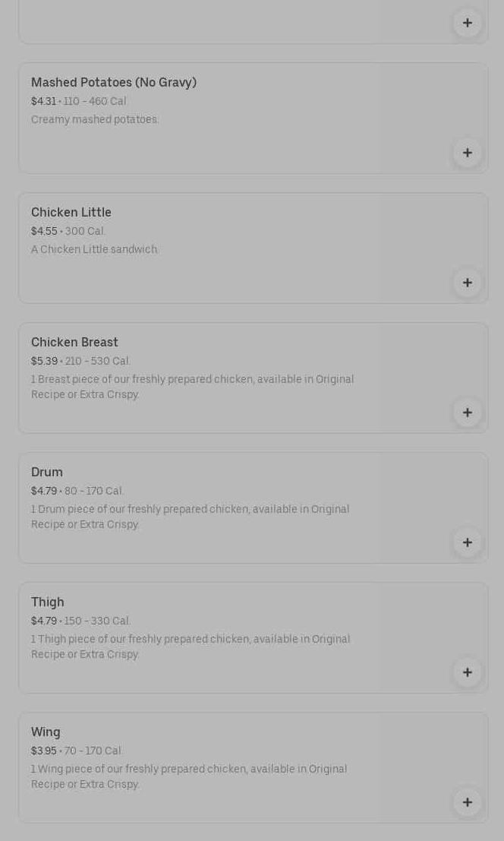Viewport: 504px width, 841px height.
Task: Choose the Drum menu item title
Action: tap(47, 472)
